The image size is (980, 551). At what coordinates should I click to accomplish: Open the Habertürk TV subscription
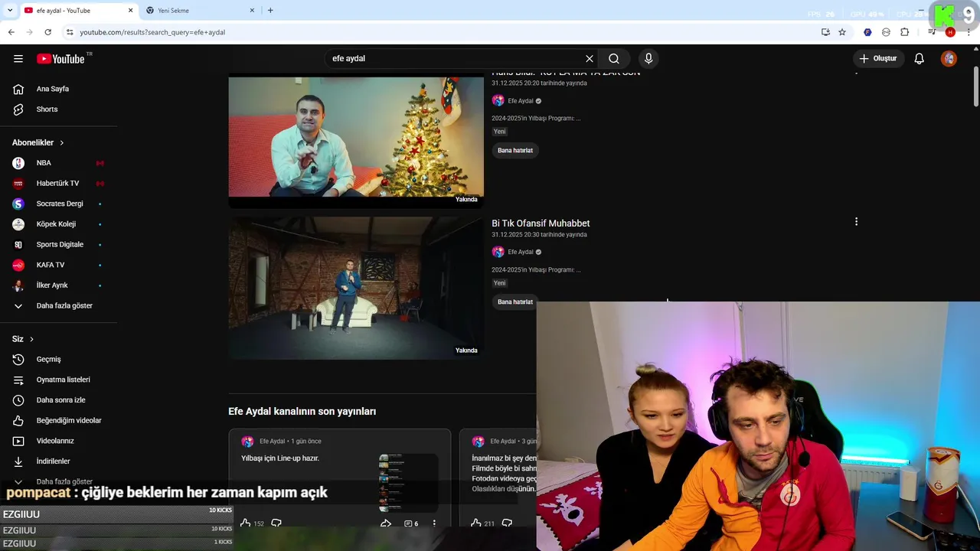58,184
